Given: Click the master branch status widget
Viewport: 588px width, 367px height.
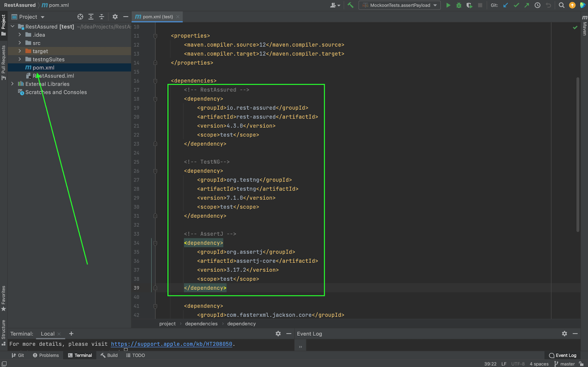Looking at the screenshot, I should click(564, 364).
